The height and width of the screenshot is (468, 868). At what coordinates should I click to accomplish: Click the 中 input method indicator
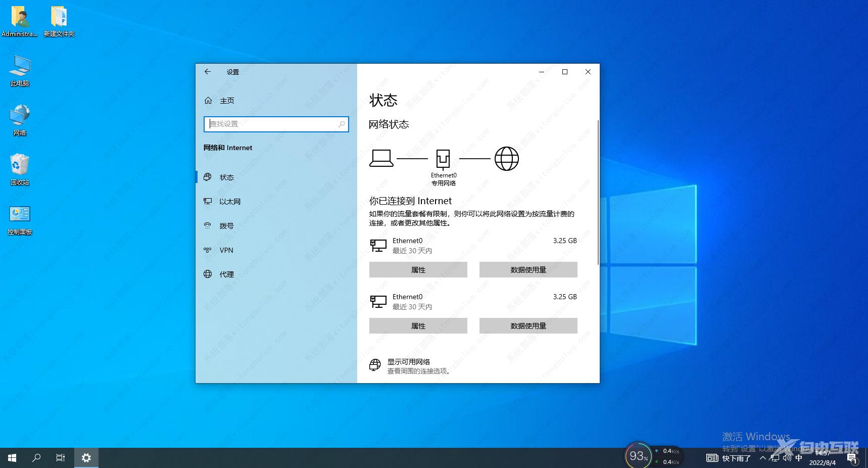coord(799,458)
